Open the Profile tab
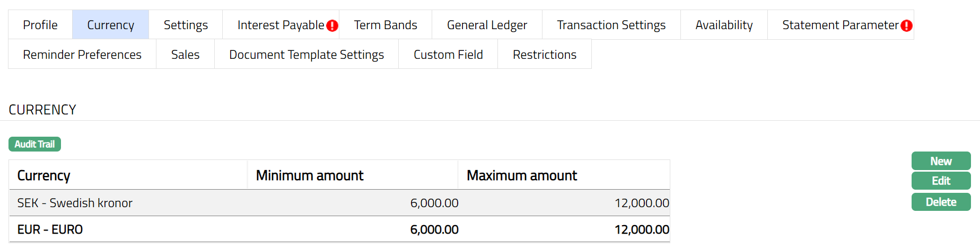This screenshot has height=249, width=980. 40,25
